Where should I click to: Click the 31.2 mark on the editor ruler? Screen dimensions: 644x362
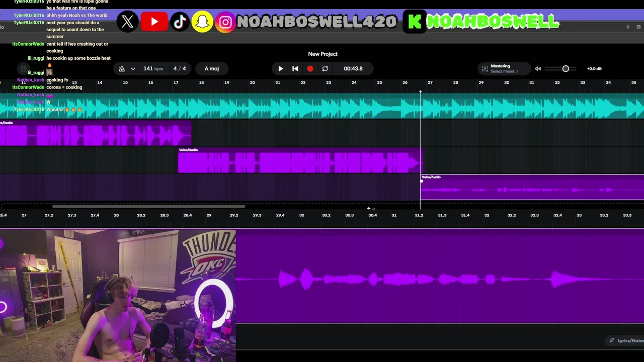[419, 215]
